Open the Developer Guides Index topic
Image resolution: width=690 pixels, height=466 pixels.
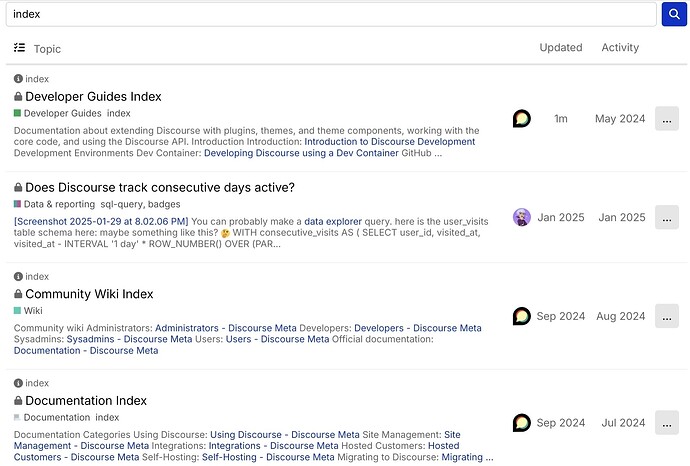(x=93, y=96)
